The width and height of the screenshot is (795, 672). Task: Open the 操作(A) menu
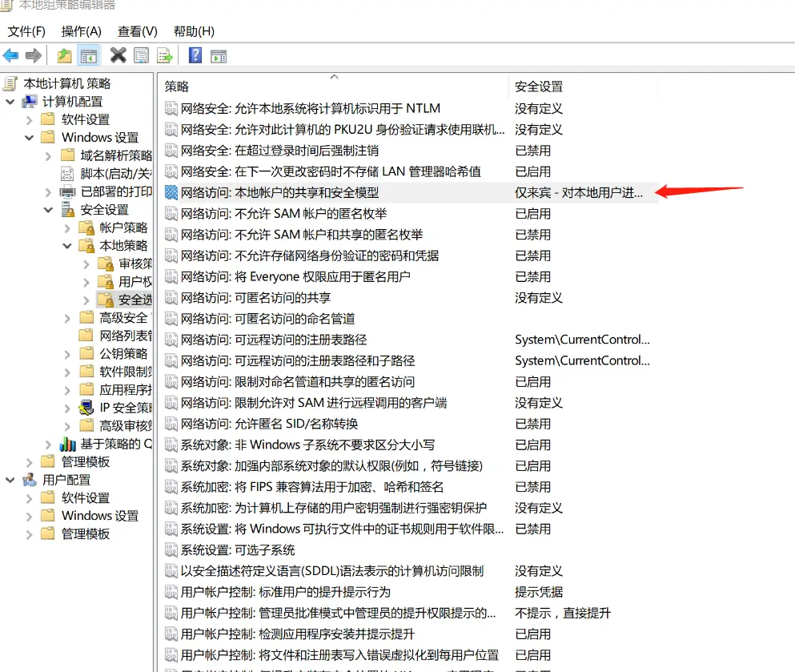[x=81, y=31]
